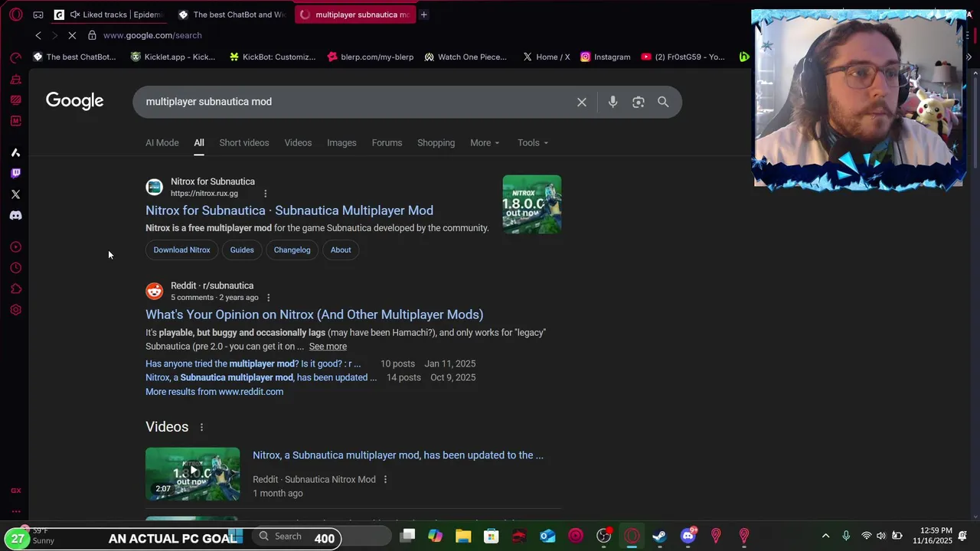The image size is (980, 551).
Task: Open options menu for Reddit result
Action: pyautogui.click(x=268, y=298)
